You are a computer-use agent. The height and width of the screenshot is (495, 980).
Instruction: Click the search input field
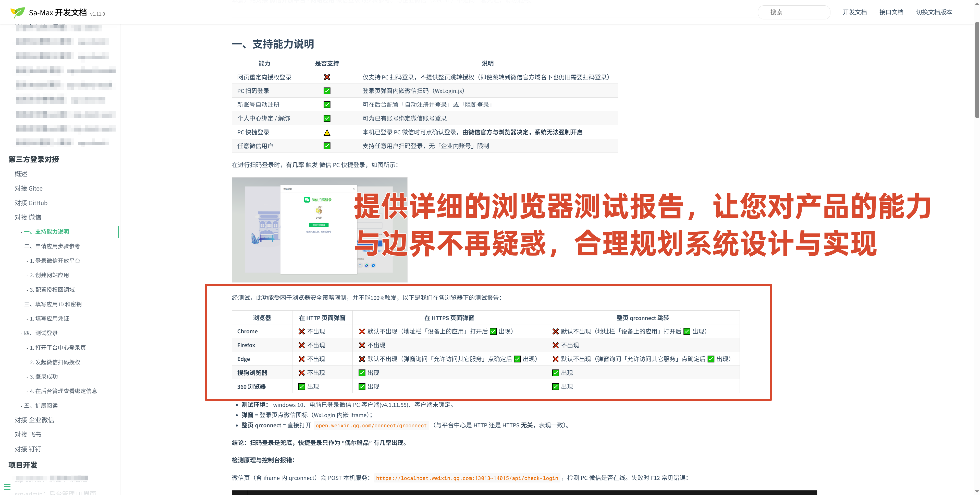tap(794, 12)
